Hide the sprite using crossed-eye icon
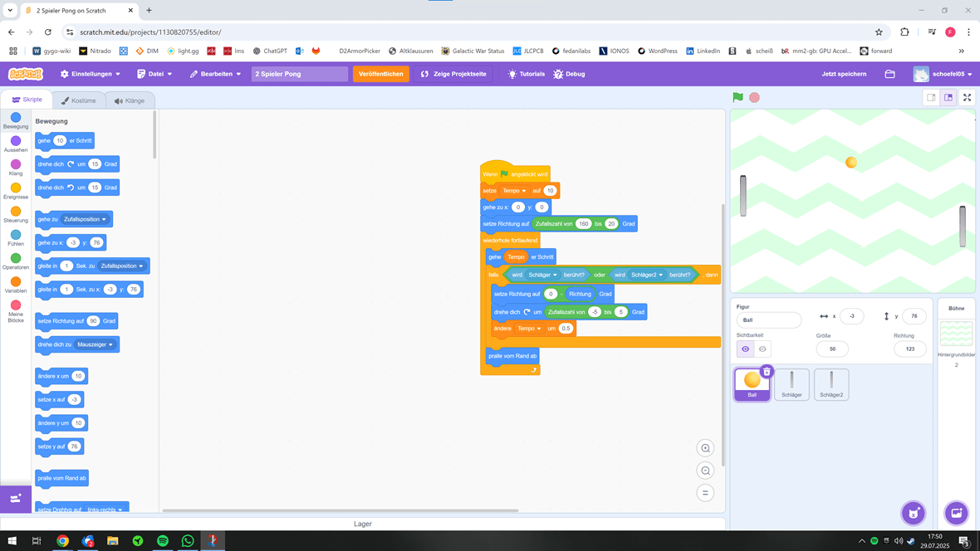Viewport: 980px width, 551px height. pyautogui.click(x=762, y=349)
